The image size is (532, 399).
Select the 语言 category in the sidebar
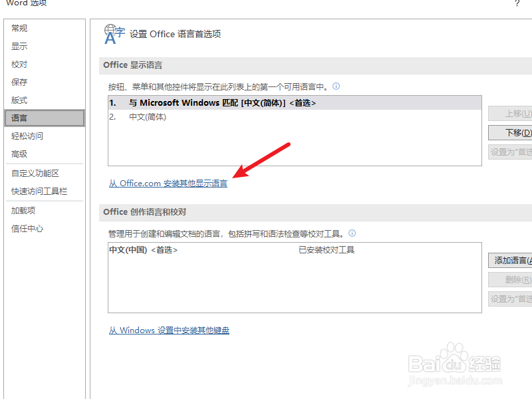click(20, 118)
